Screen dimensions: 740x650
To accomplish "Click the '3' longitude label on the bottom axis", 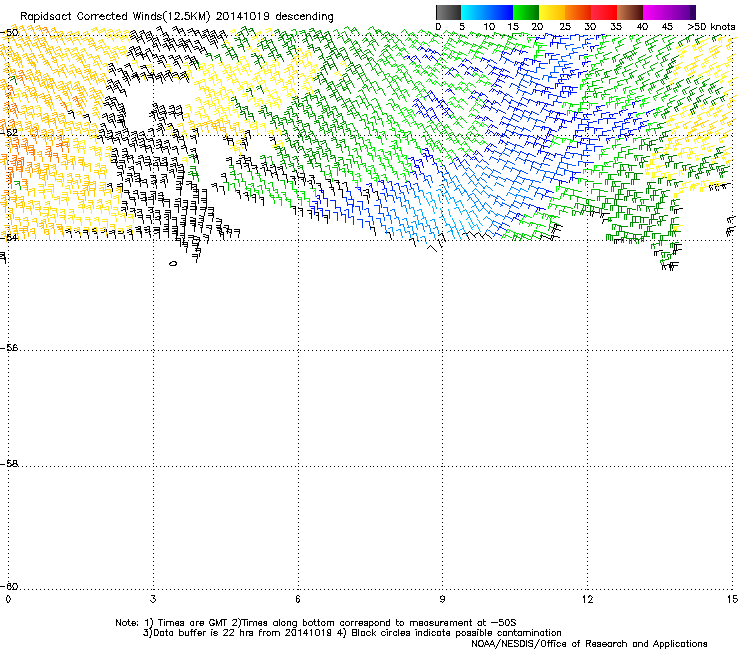I will point(153,599).
